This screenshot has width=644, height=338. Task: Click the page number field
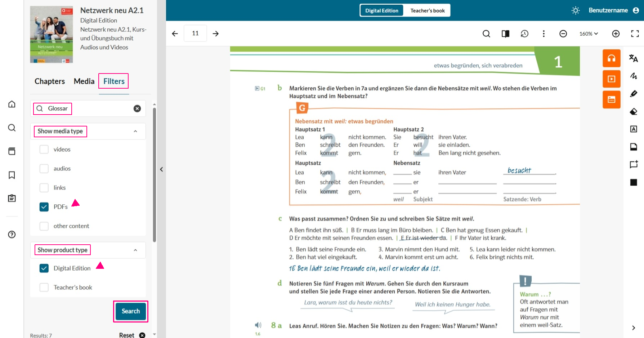coord(195,34)
